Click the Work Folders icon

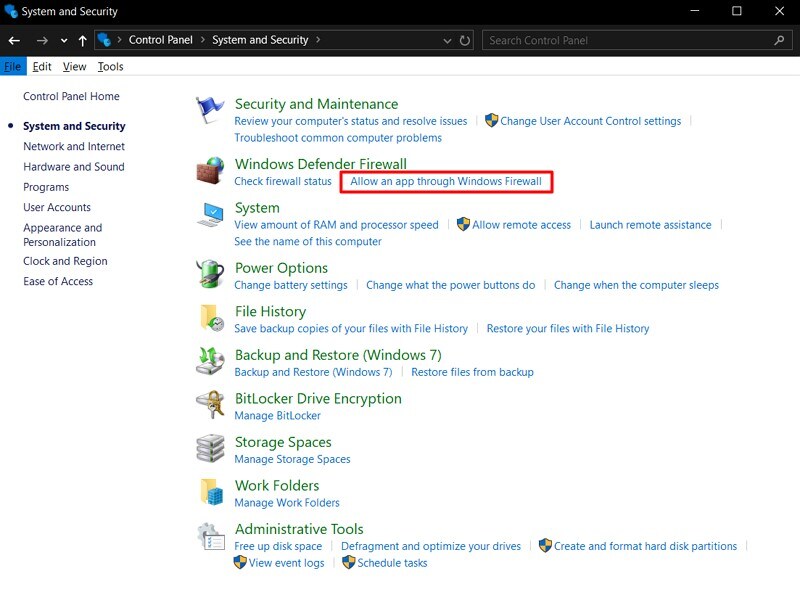(211, 491)
